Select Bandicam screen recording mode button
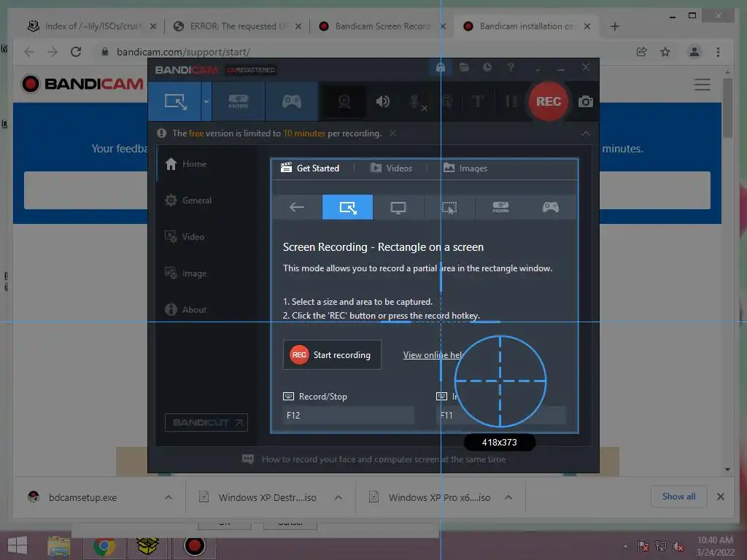The width and height of the screenshot is (747, 560). tap(175, 101)
